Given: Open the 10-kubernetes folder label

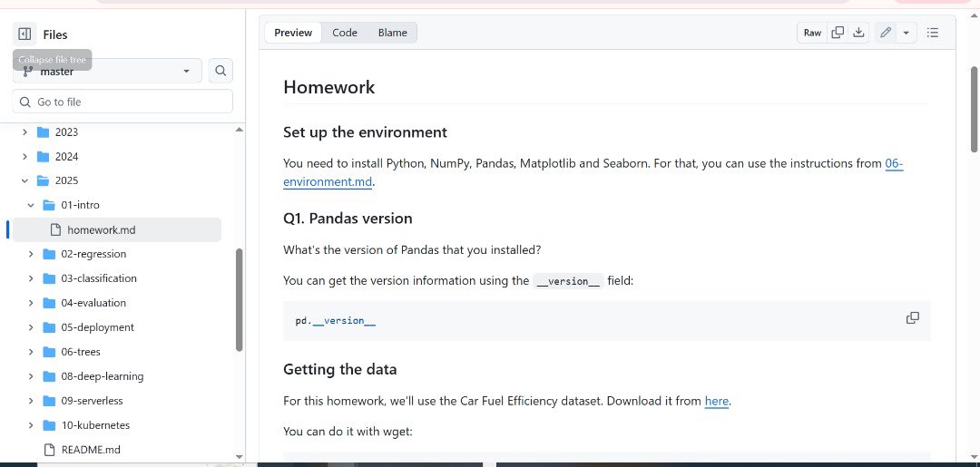Looking at the screenshot, I should [95, 425].
